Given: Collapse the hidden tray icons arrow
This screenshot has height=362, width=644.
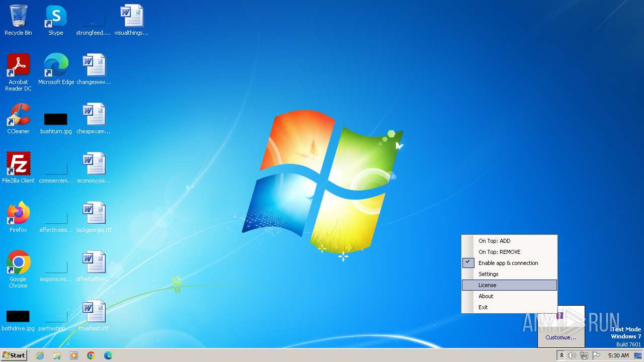Looking at the screenshot, I should coord(561,355).
